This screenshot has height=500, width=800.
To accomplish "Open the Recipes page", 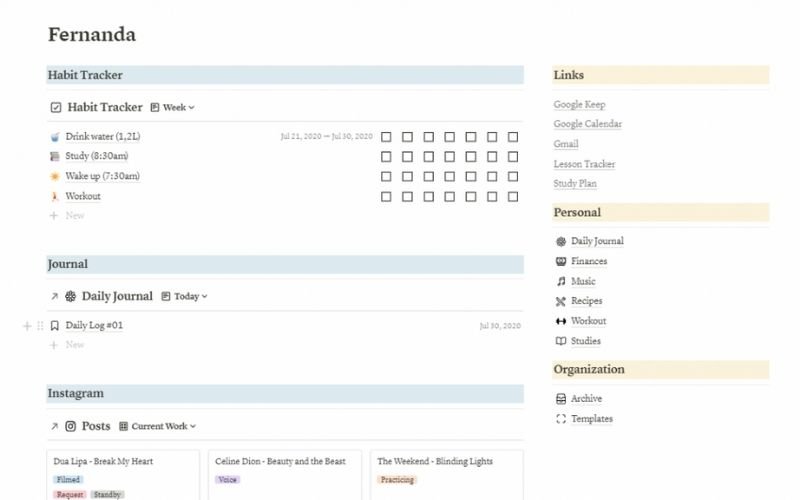I will [586, 301].
